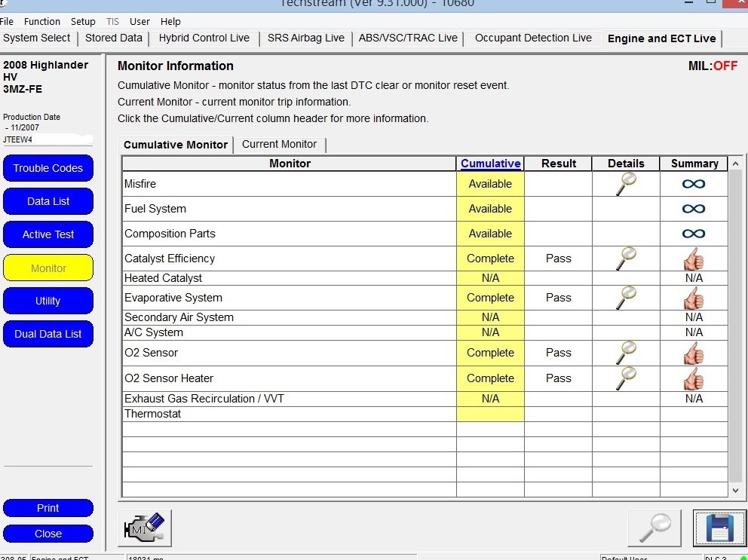Click the Summary column header
The image size is (748, 560).
click(x=694, y=164)
